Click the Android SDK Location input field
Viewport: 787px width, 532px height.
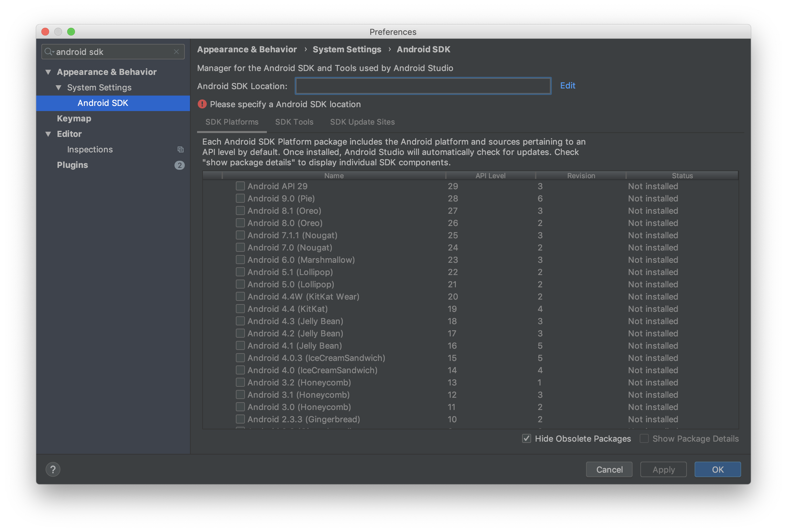tap(423, 86)
